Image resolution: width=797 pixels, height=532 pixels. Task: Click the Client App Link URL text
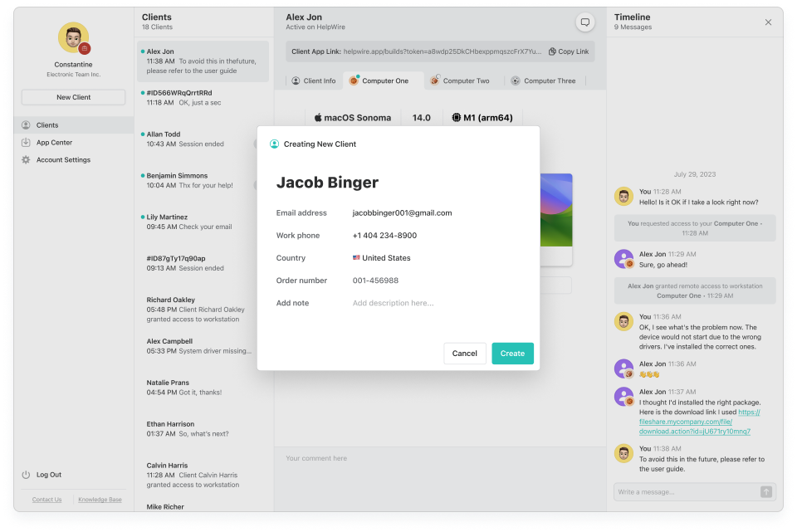pos(442,51)
